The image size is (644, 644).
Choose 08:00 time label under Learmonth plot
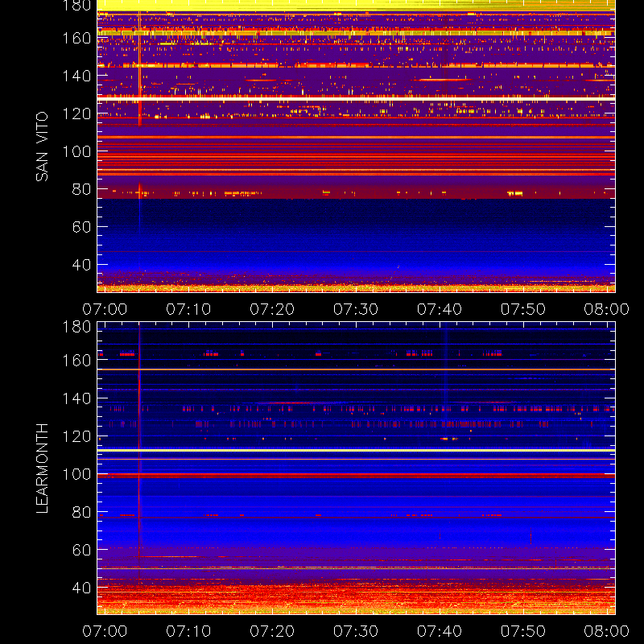607,631
